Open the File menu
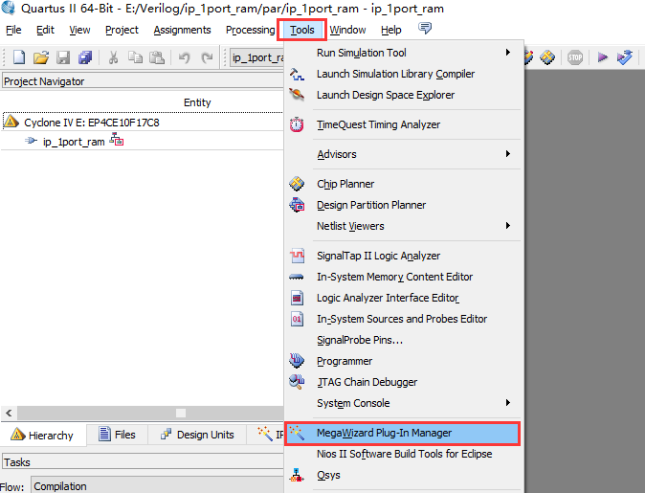 pyautogui.click(x=14, y=30)
